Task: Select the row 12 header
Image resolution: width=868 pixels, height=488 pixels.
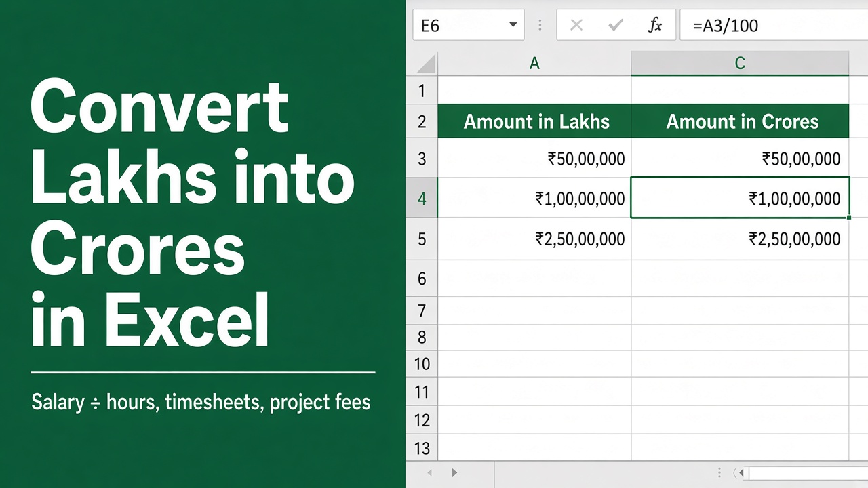Action: tap(422, 420)
